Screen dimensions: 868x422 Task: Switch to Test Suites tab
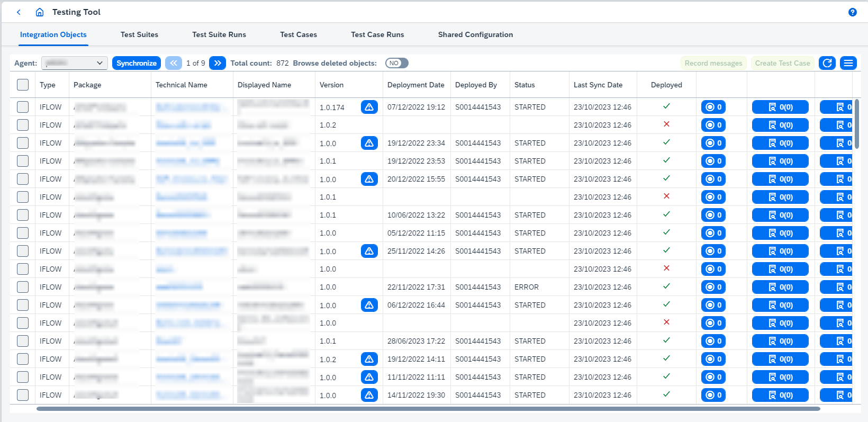pos(139,34)
